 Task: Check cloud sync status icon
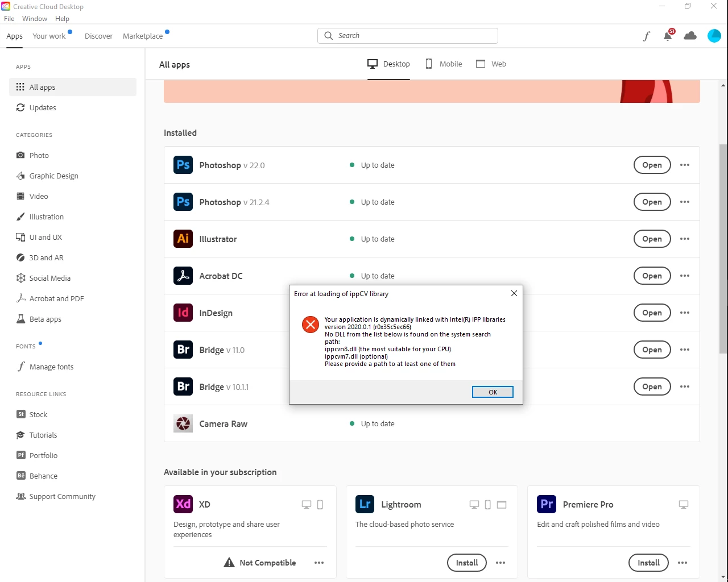690,36
